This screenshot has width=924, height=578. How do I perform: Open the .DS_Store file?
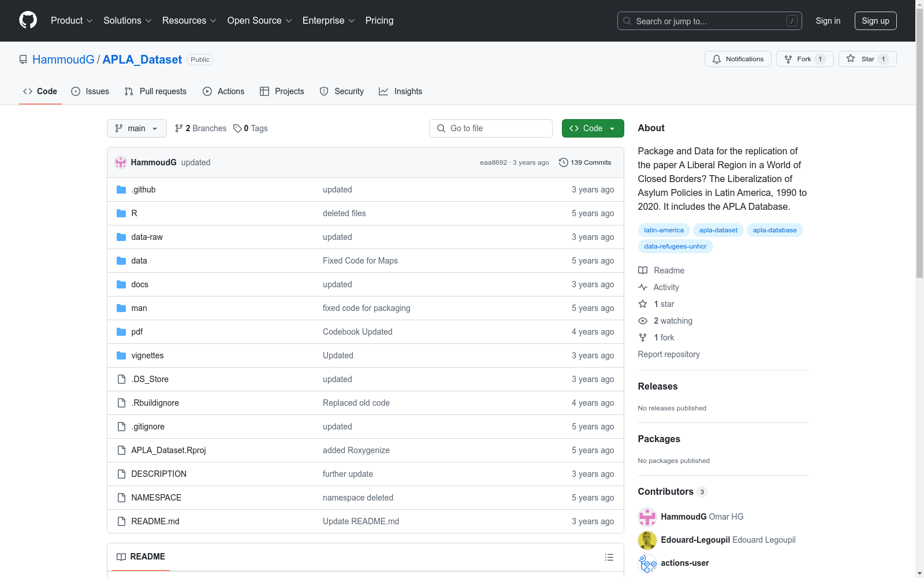click(150, 379)
